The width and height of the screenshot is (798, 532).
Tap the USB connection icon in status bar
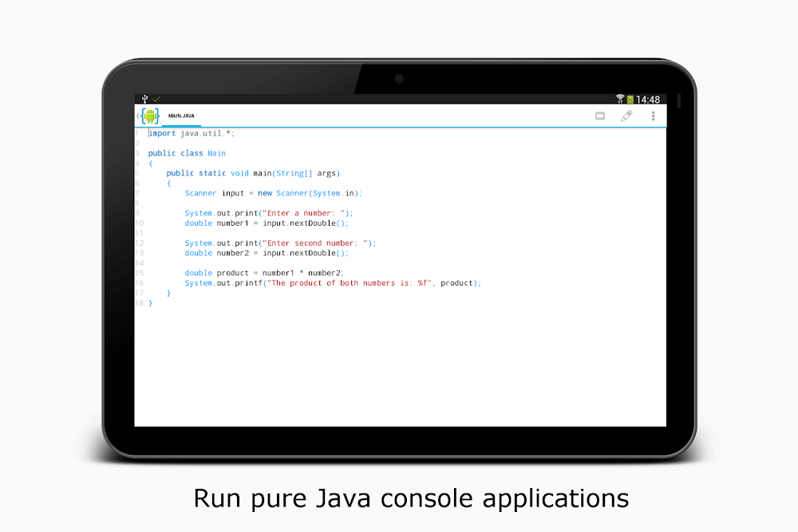click(144, 99)
